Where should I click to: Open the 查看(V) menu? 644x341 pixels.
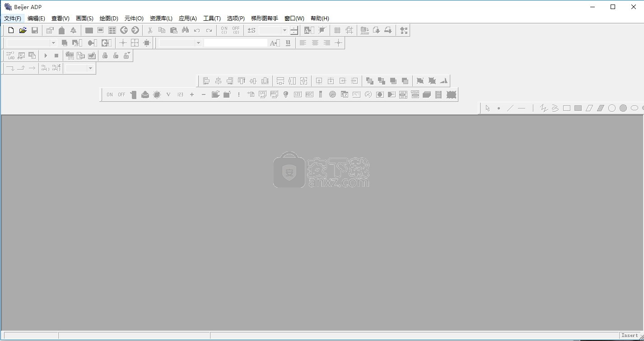point(61,19)
